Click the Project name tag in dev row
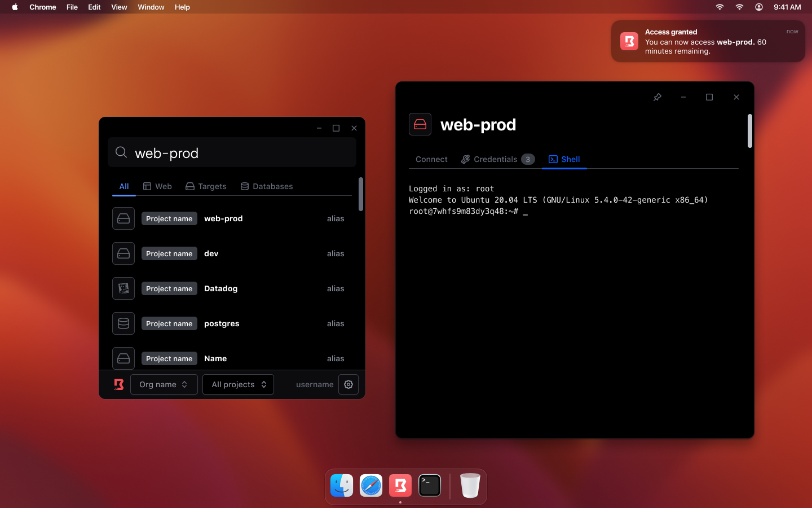The height and width of the screenshot is (508, 812). (x=169, y=253)
